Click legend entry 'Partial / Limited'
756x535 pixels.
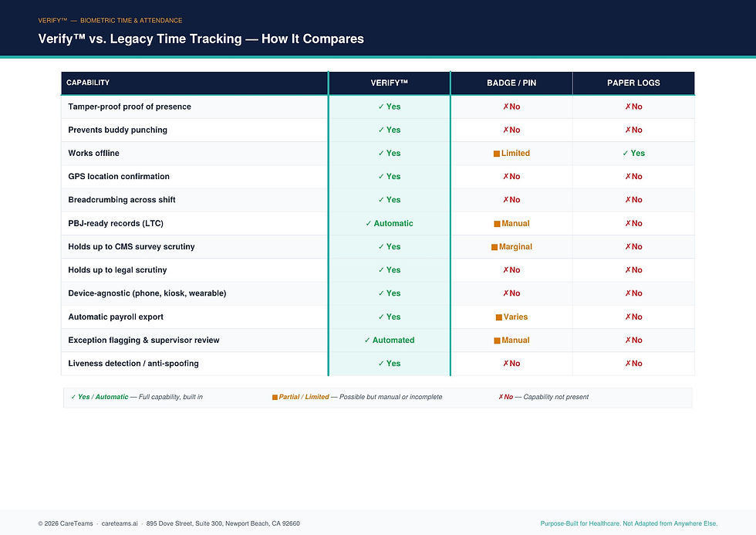pyautogui.click(x=356, y=397)
